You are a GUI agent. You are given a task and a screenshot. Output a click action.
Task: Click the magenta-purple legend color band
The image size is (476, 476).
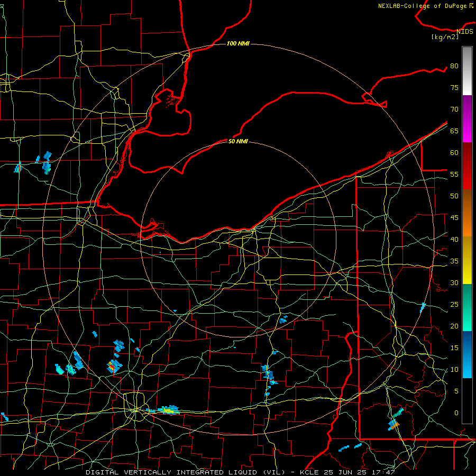467,118
